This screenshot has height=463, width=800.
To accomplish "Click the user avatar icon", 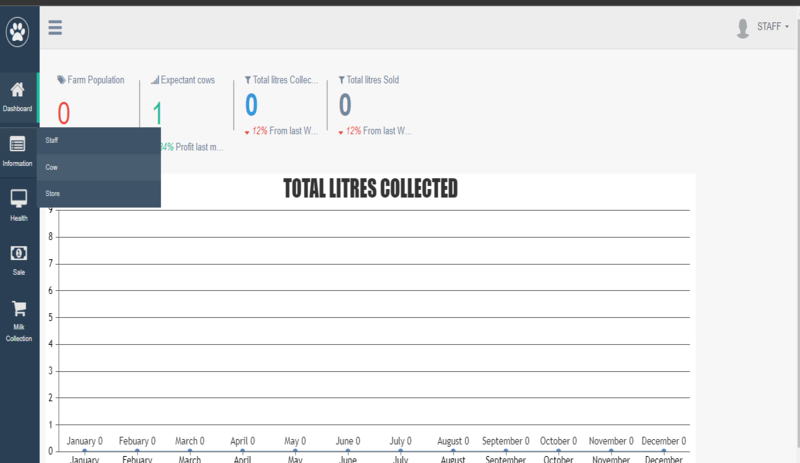I will click(743, 28).
